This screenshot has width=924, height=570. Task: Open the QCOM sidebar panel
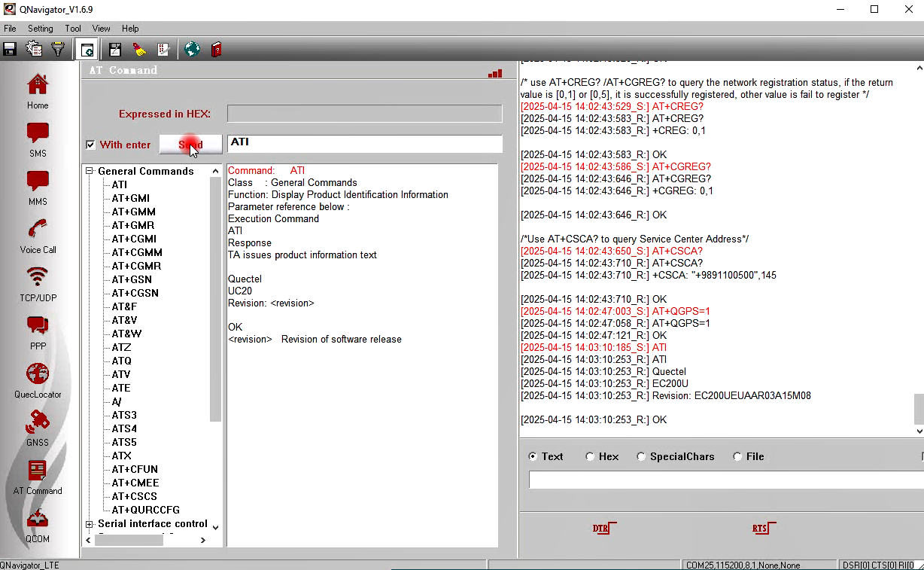click(x=38, y=526)
